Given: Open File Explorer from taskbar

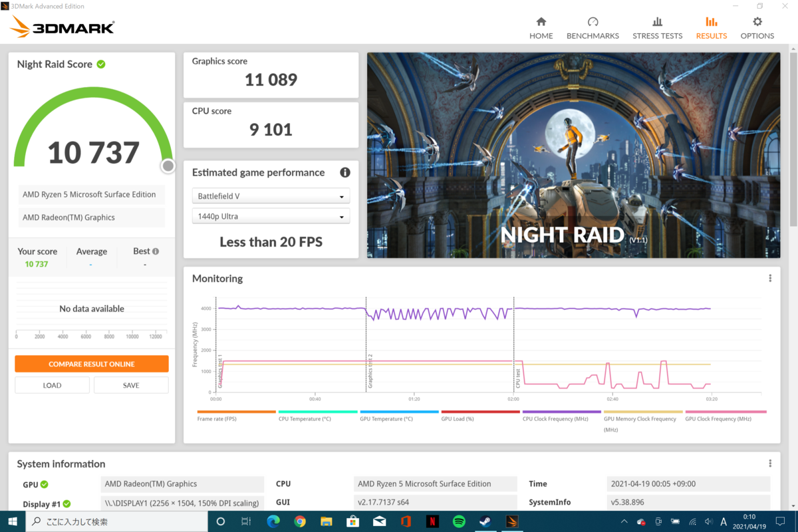Looking at the screenshot, I should pyautogui.click(x=327, y=521).
